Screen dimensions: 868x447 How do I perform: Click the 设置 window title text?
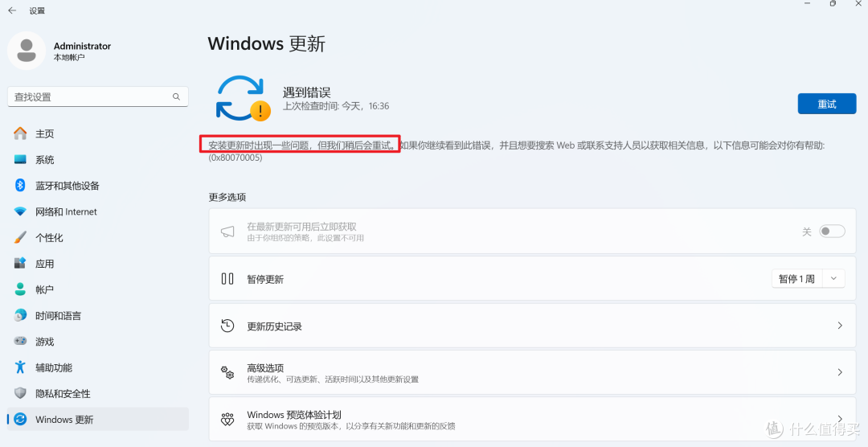point(37,10)
